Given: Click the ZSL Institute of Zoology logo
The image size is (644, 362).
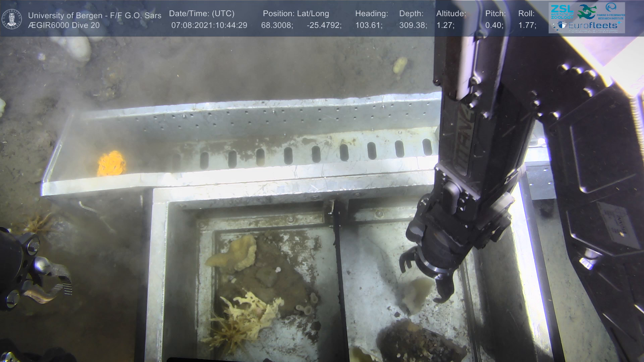Looking at the screenshot, I should pos(562,12).
